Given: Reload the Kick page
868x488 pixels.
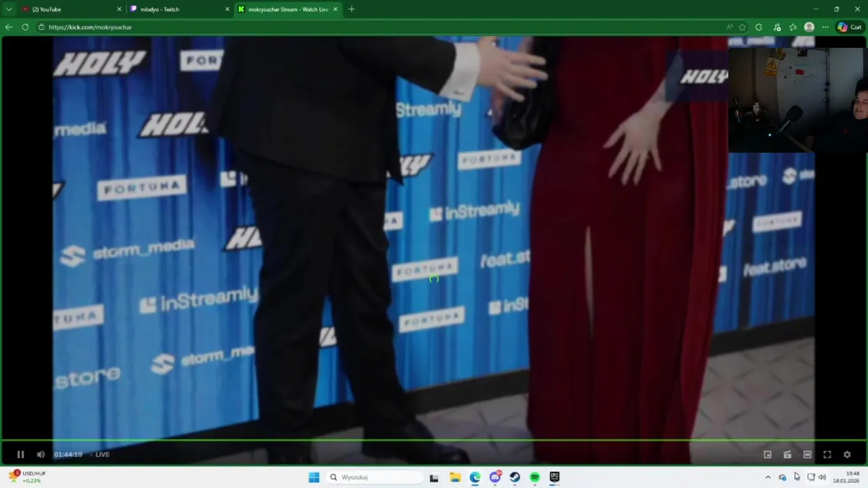Looking at the screenshot, I should (25, 27).
